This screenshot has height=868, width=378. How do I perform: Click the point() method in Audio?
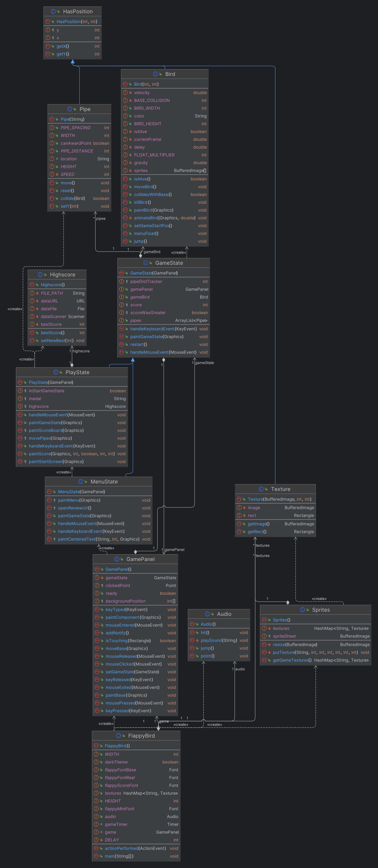click(x=219, y=656)
